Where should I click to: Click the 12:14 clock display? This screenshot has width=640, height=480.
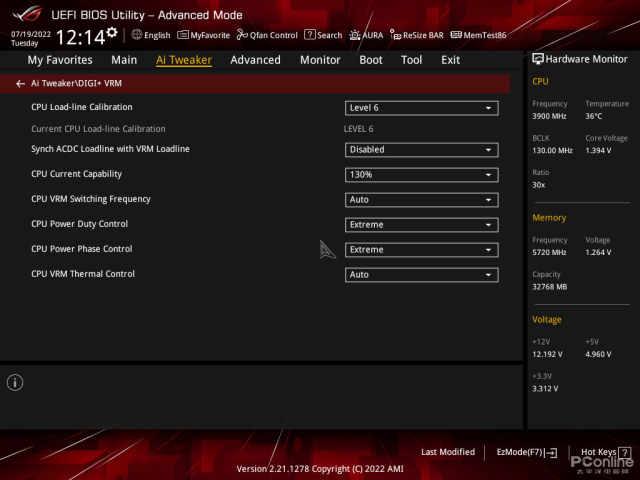[81, 38]
